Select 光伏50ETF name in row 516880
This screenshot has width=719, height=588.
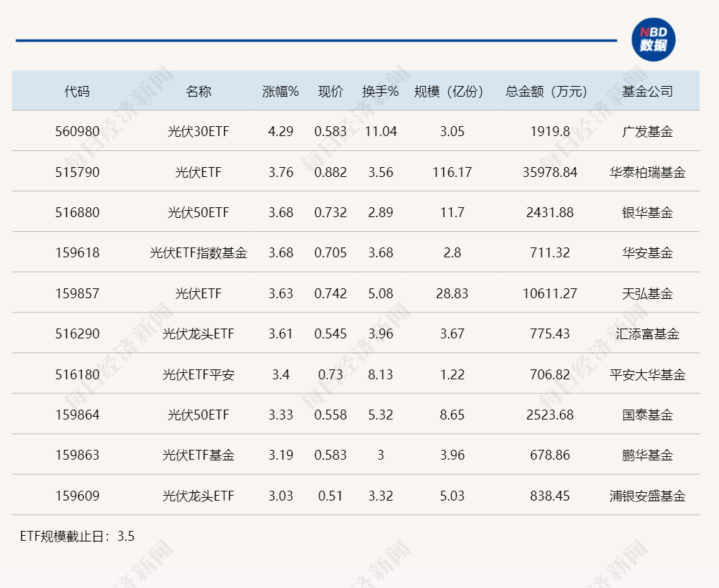(198, 213)
